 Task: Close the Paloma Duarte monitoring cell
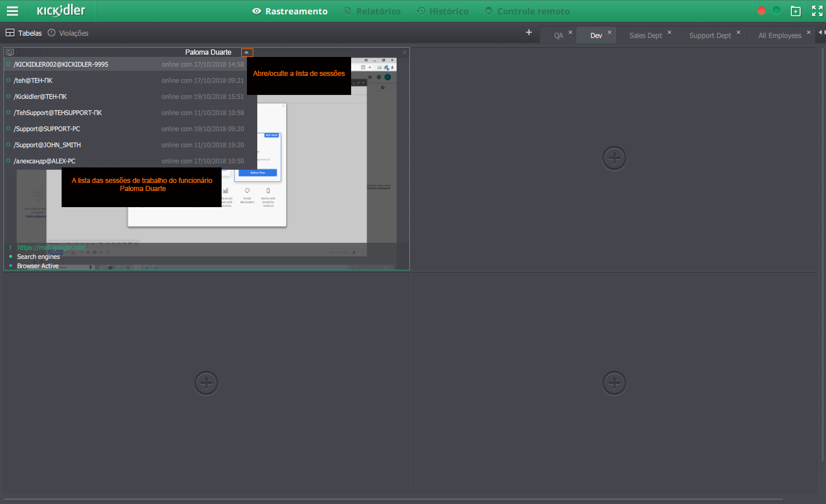(405, 52)
